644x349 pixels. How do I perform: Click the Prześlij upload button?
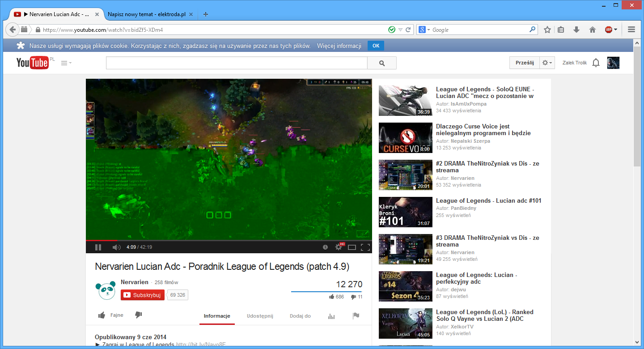point(525,63)
